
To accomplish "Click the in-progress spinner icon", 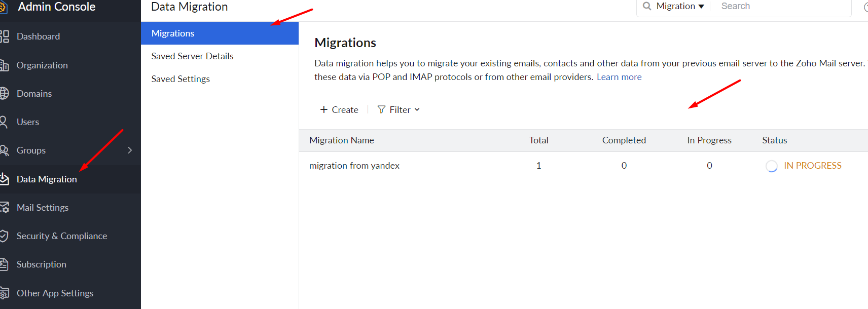I will pyautogui.click(x=772, y=166).
